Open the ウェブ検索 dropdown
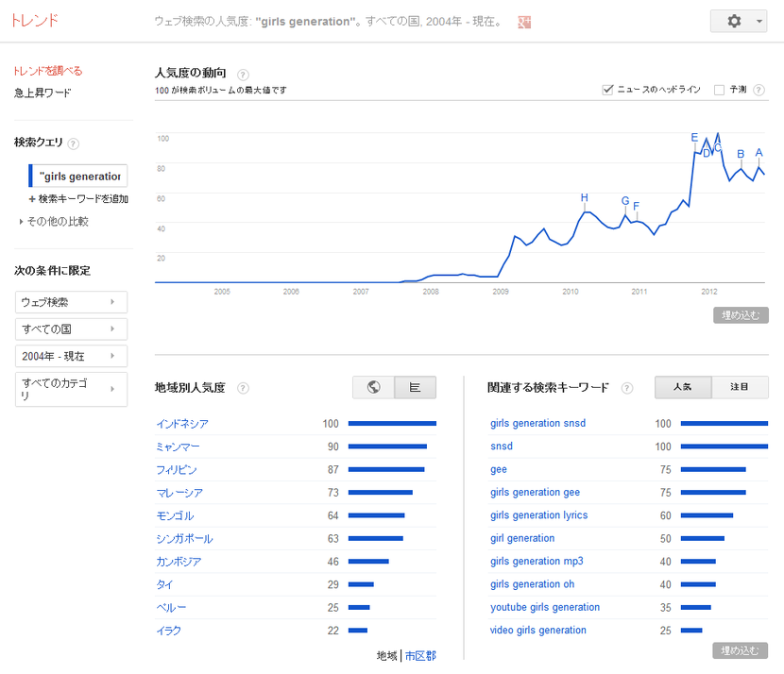784x674 pixels. pos(71,302)
